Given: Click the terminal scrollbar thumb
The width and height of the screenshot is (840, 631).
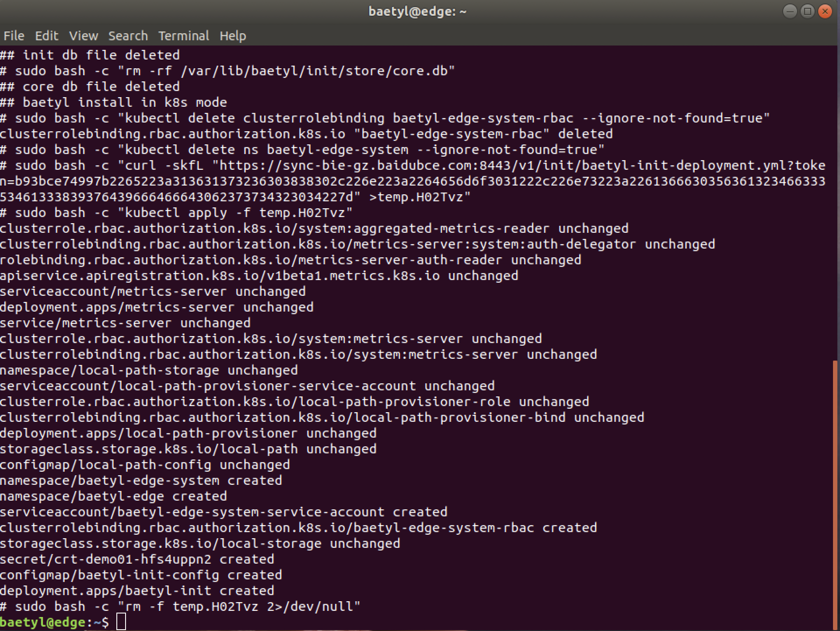Looking at the screenshot, I should click(x=836, y=494).
